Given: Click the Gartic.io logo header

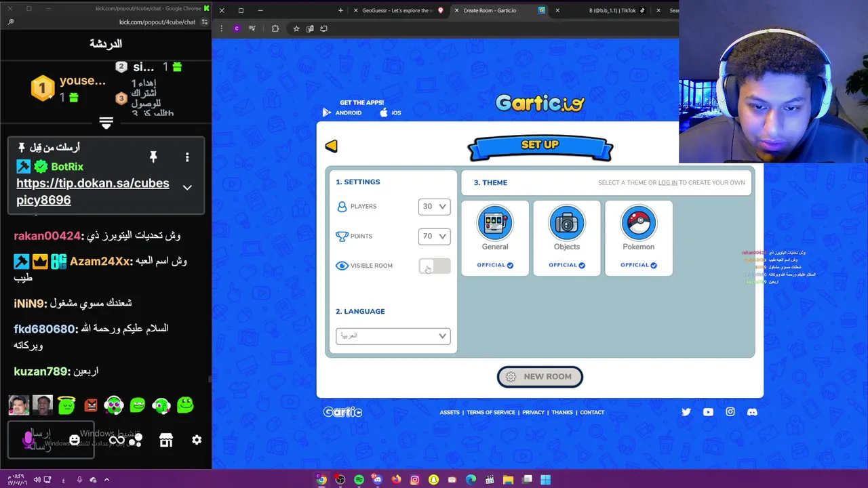Looking at the screenshot, I should 540,103.
